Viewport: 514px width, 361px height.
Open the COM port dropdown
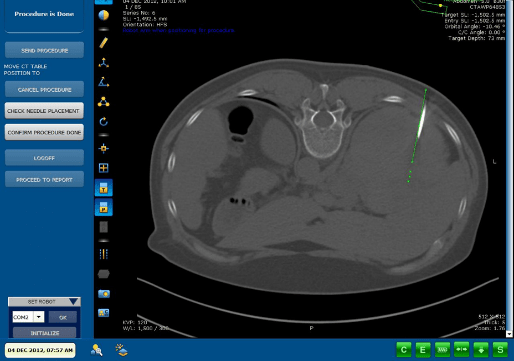pos(39,317)
